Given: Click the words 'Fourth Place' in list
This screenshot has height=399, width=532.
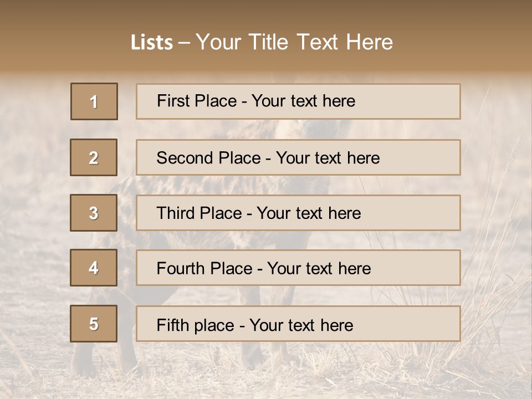Looking at the screenshot, I should tap(204, 268).
